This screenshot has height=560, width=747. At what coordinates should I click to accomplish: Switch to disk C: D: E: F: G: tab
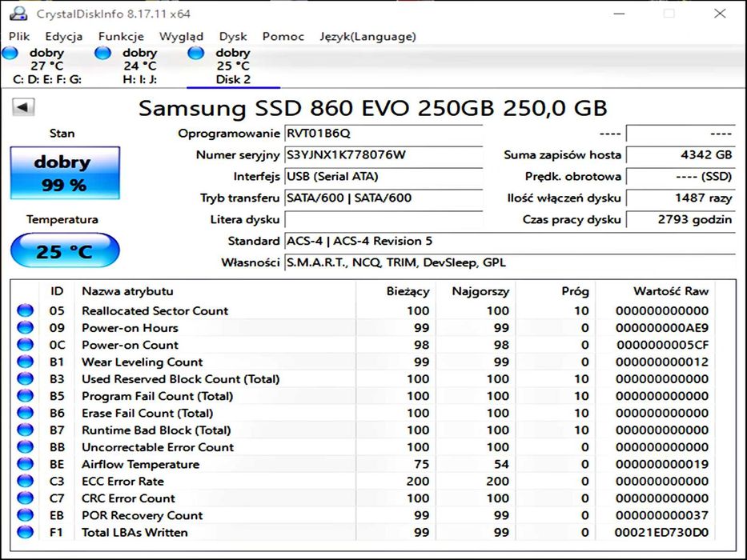point(46,66)
